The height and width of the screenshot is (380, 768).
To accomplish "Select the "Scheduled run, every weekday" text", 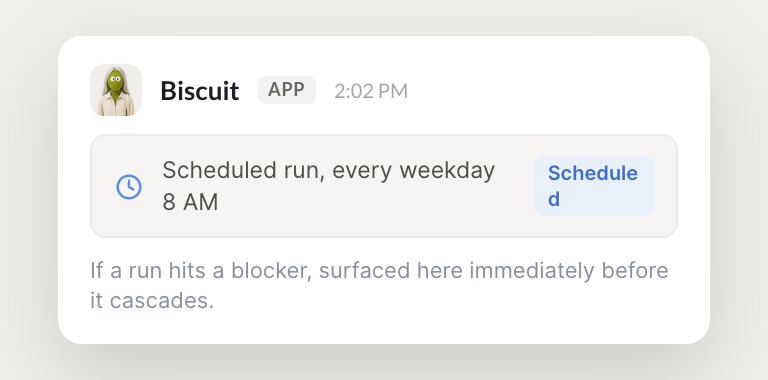I will pos(328,170).
